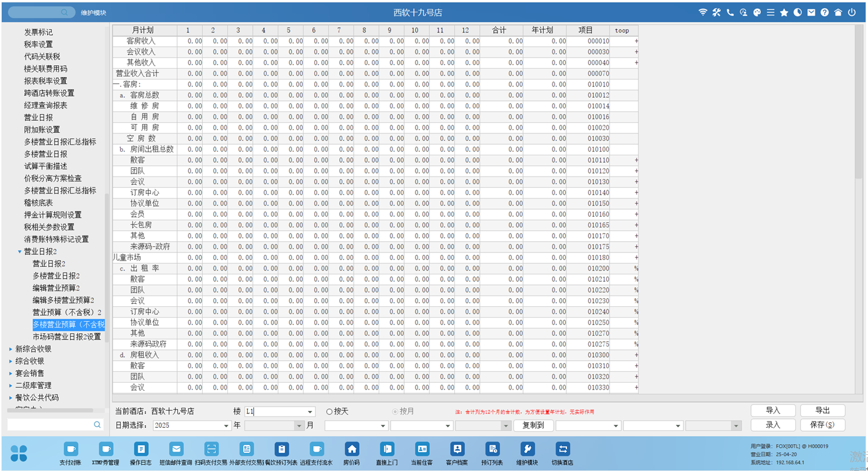This screenshot has height=471, width=868.
Task: Select 发票标记 in the left tree
Action: point(38,33)
